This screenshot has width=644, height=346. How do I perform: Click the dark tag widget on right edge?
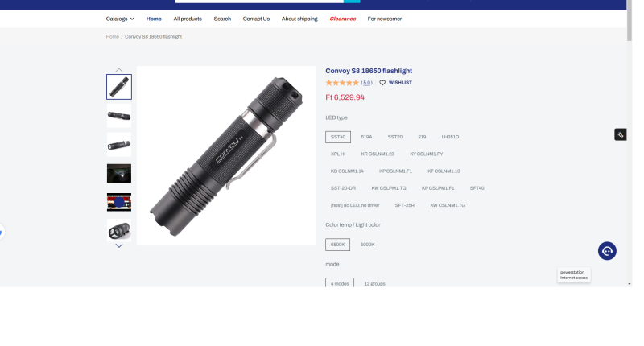(620, 134)
